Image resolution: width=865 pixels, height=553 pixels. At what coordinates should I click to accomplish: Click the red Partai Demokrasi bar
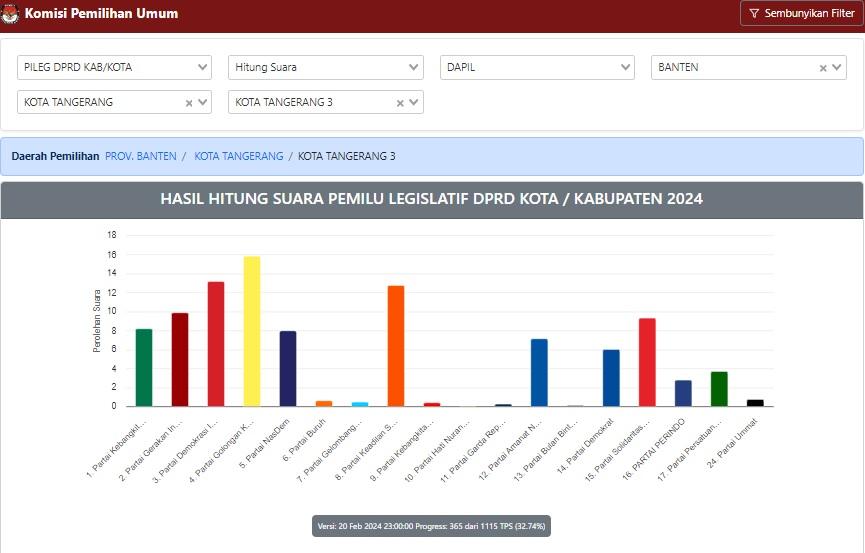[x=216, y=344]
